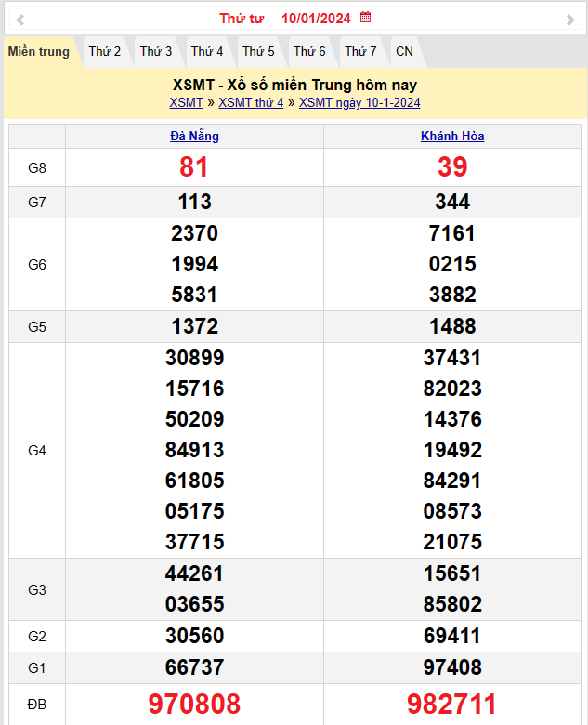Click the Thứ tư day label

[242, 19]
